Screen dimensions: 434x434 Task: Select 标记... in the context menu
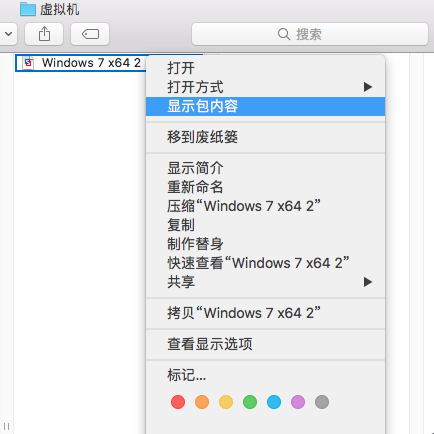(x=265, y=375)
